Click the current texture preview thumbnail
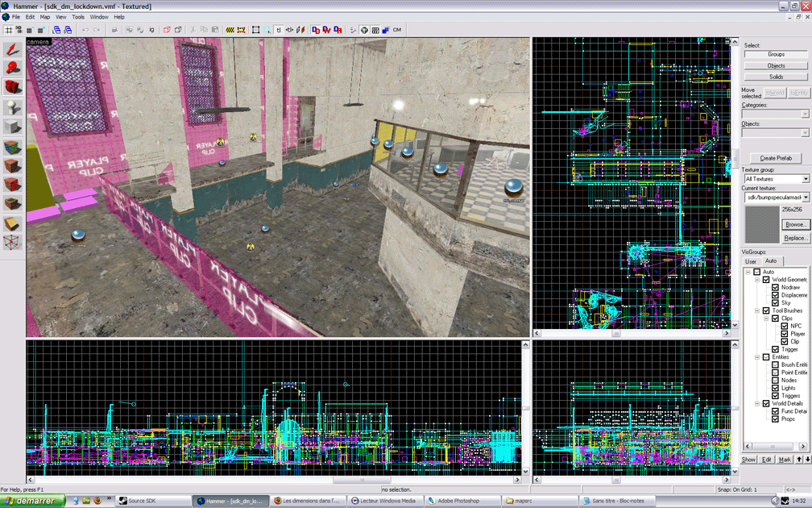This screenshot has width=812, height=508. (760, 224)
